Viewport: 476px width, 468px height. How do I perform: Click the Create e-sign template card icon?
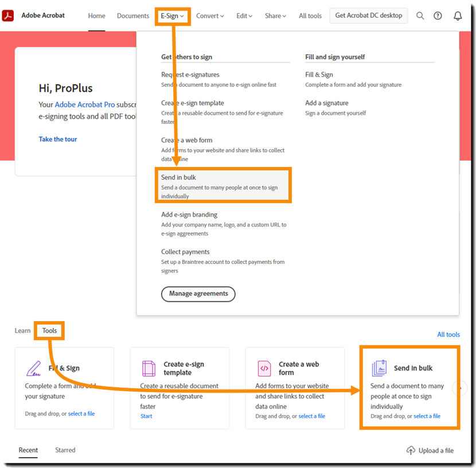point(149,368)
